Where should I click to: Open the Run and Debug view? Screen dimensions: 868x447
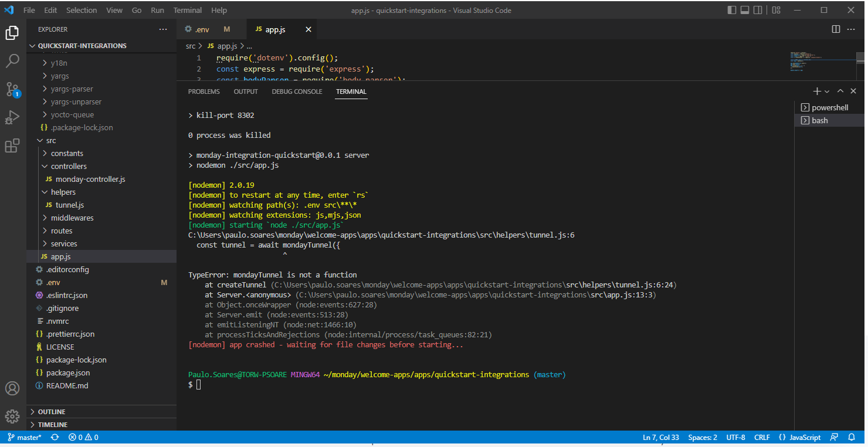click(x=12, y=117)
